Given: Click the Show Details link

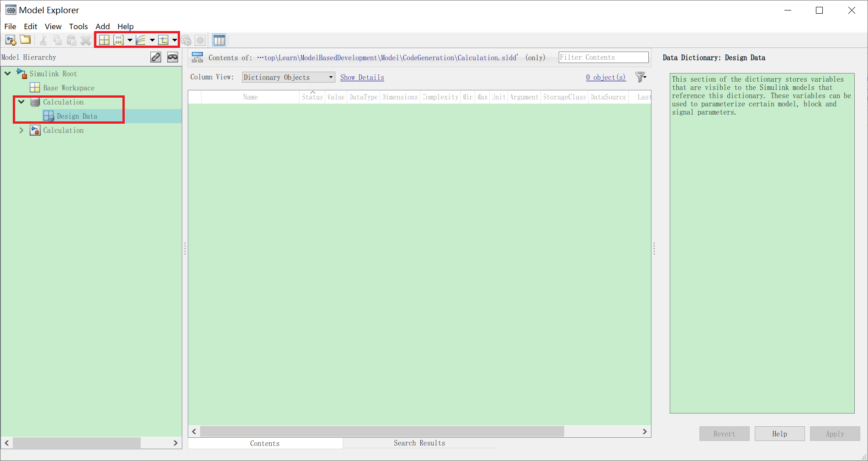Looking at the screenshot, I should (x=362, y=77).
